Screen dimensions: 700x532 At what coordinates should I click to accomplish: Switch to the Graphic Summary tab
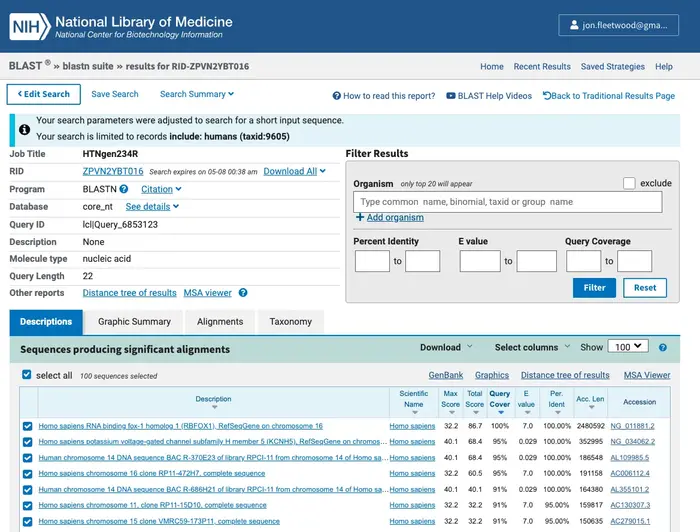tap(134, 322)
